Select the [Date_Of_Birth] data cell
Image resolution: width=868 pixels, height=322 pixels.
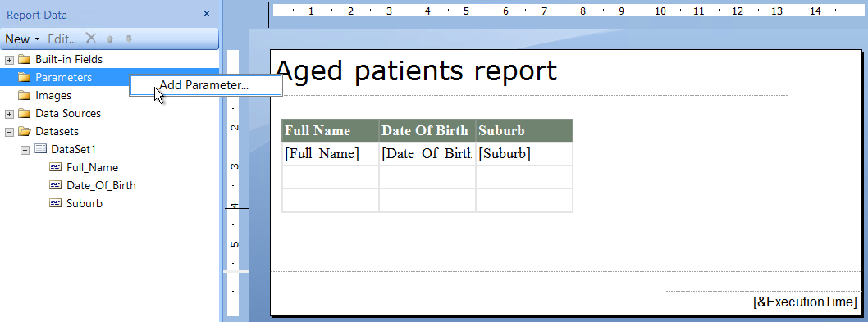[x=427, y=154]
